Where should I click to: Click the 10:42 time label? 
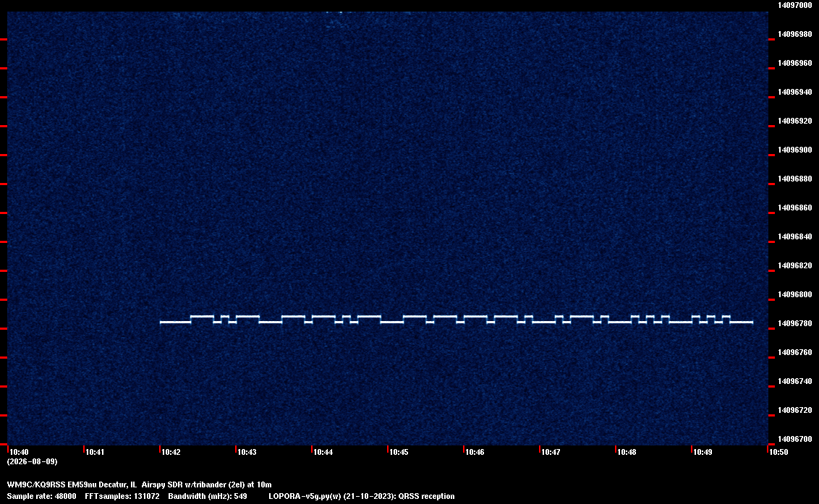tap(171, 452)
